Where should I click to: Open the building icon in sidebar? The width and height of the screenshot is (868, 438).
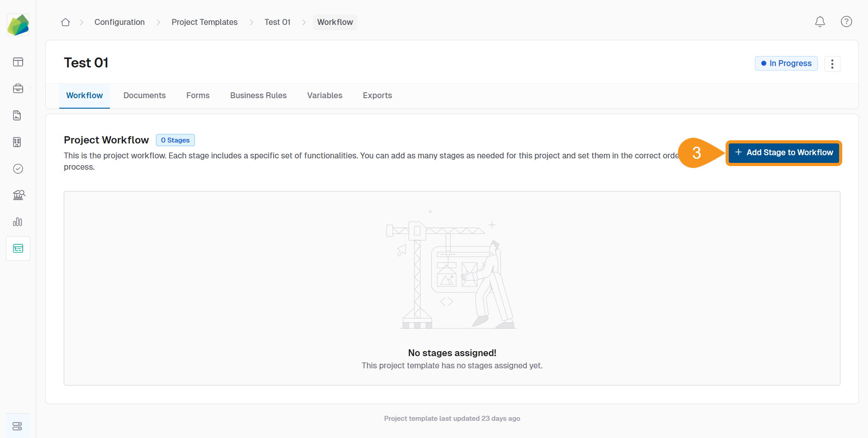(17, 142)
